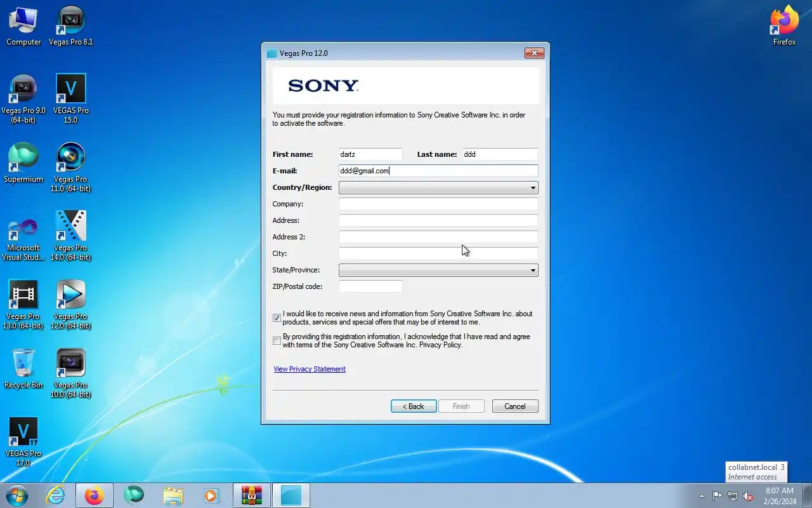
Task: Close the Vegas Pro 12.0 dialog
Action: [x=534, y=53]
